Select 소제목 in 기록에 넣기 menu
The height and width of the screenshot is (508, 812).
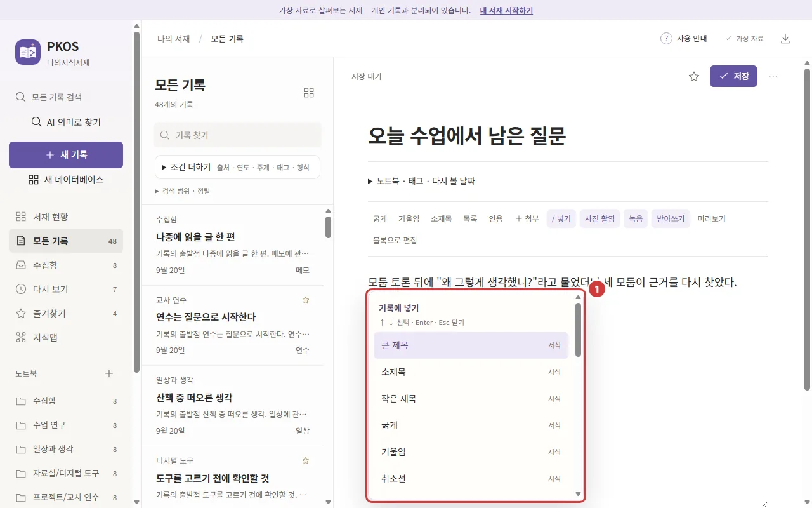(x=471, y=372)
